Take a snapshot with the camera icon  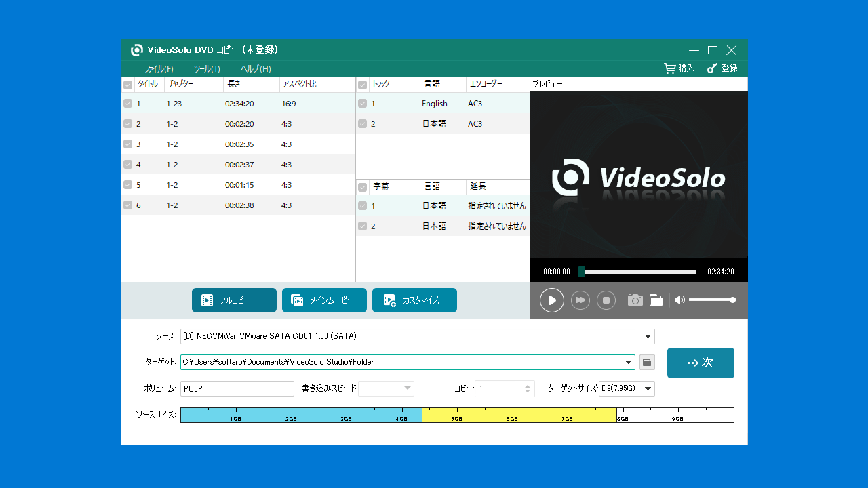635,300
